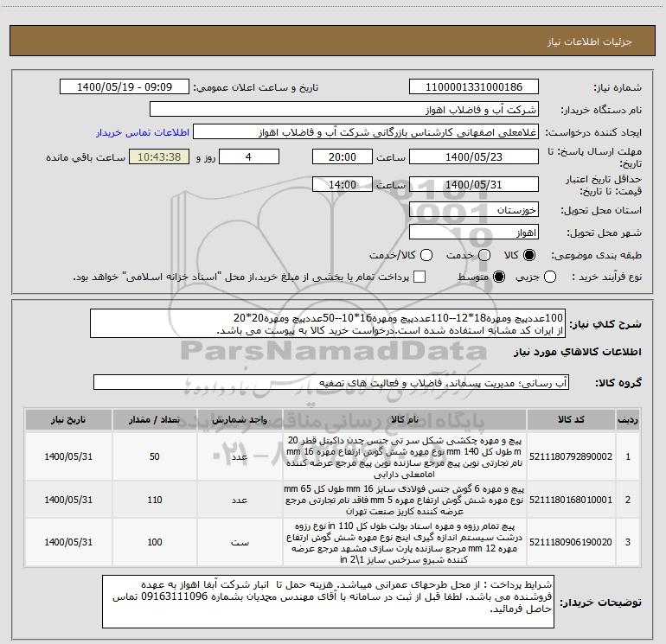Click the تاریخ نیاز column header
Viewport: 666px width, 644px height.
click(x=68, y=419)
